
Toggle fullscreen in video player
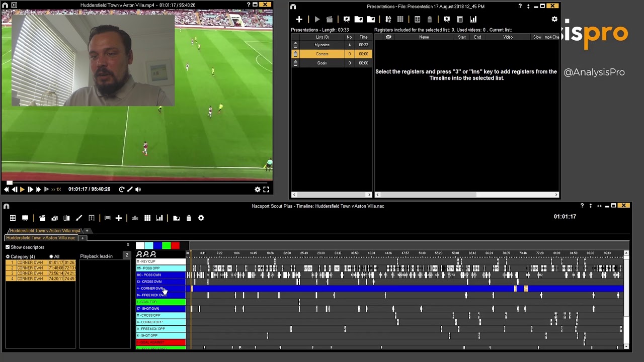click(x=266, y=190)
